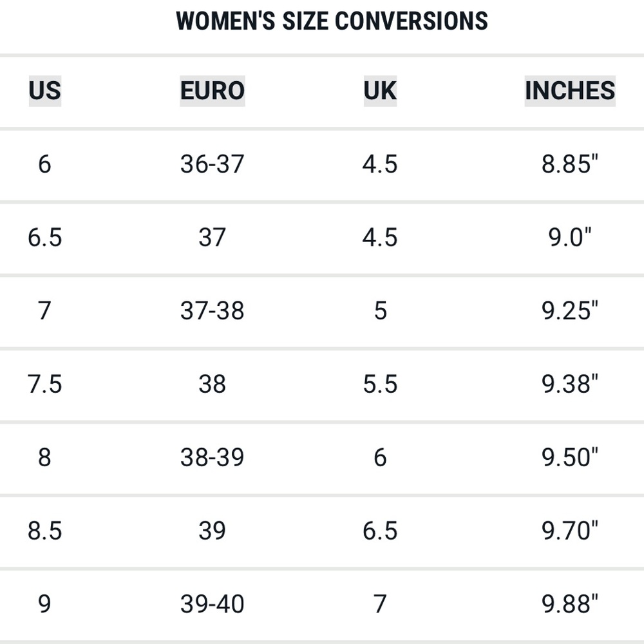Click the 9.50" inches value
This screenshot has width=644, height=644.
(570, 457)
